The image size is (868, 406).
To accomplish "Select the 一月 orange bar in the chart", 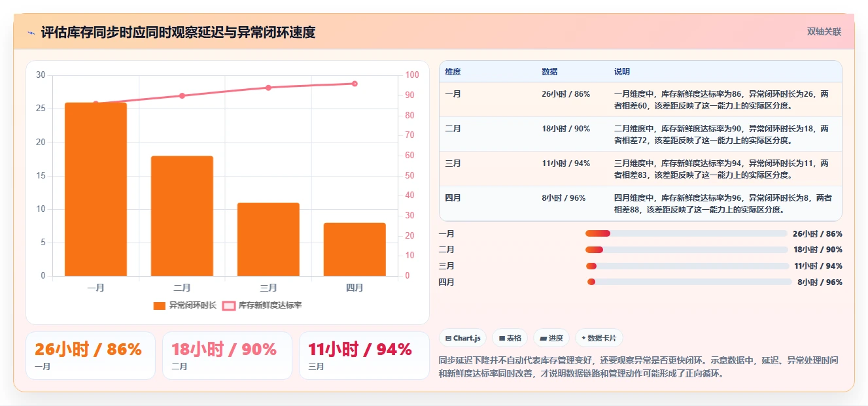I will pos(95,189).
